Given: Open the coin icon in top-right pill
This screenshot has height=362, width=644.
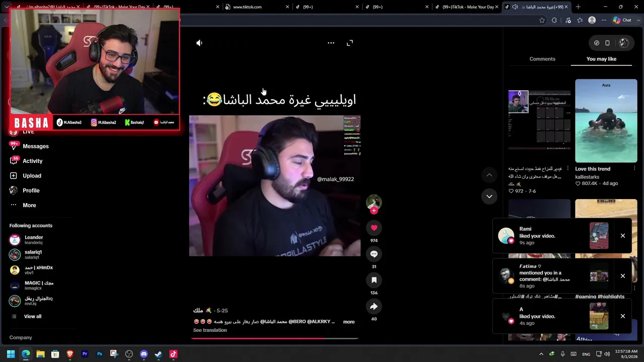Looking at the screenshot, I should (x=597, y=43).
